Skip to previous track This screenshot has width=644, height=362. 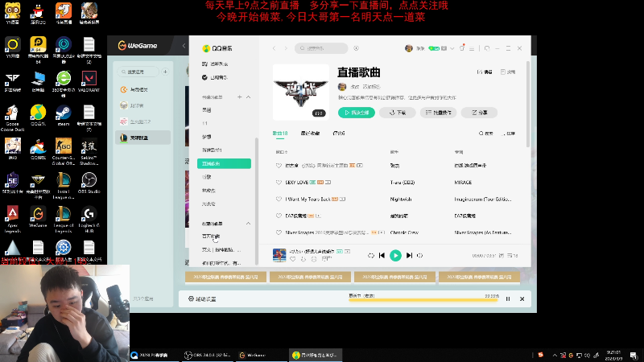pos(382,255)
